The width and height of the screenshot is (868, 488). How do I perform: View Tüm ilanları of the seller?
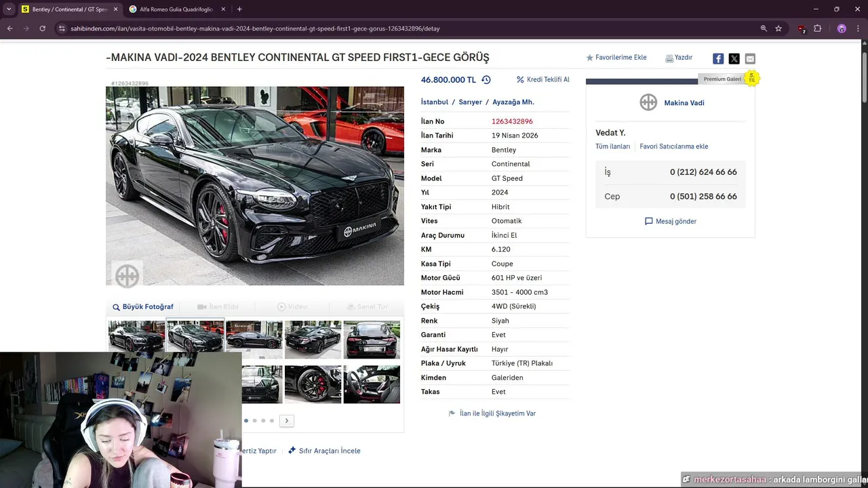tap(613, 146)
